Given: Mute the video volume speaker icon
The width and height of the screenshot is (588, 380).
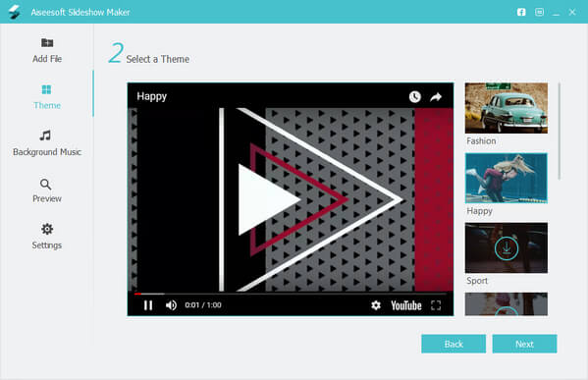Looking at the screenshot, I should point(171,305).
